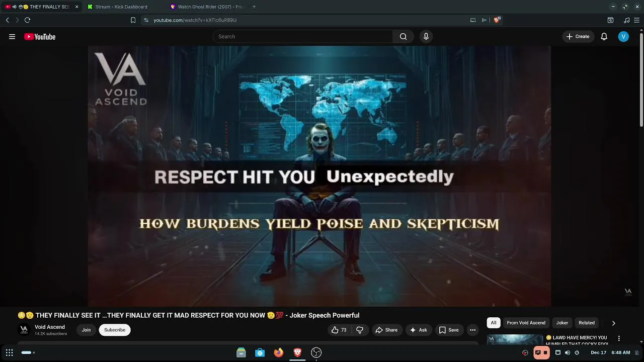Click the recording indicator tray icon
644x362 pixels.
(x=541, y=352)
